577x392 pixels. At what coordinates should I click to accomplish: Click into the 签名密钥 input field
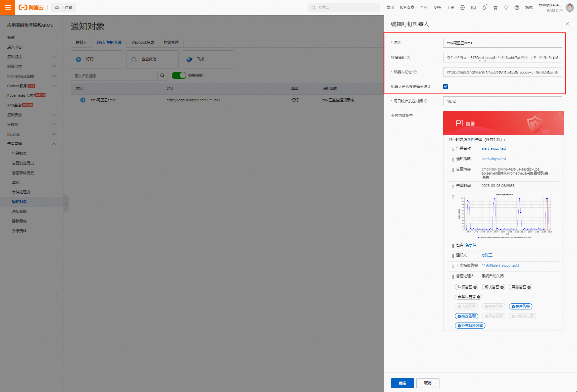tap(502, 58)
